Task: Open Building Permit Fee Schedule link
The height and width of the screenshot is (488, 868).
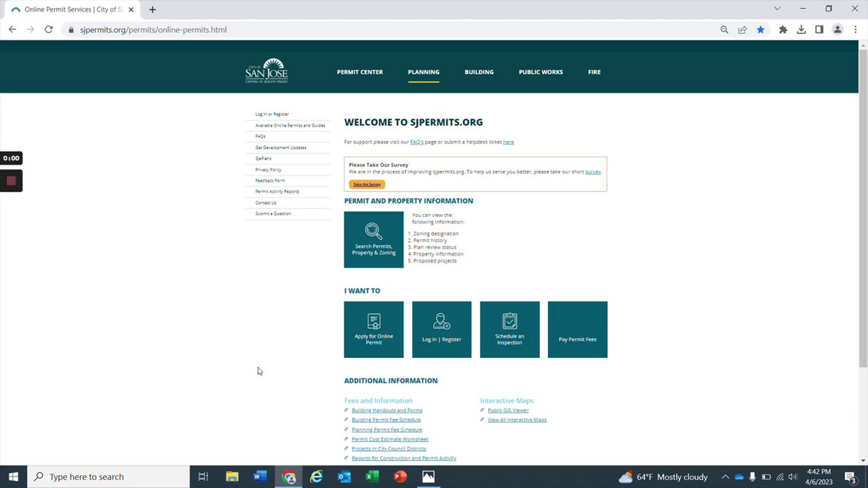Action: coord(387,420)
